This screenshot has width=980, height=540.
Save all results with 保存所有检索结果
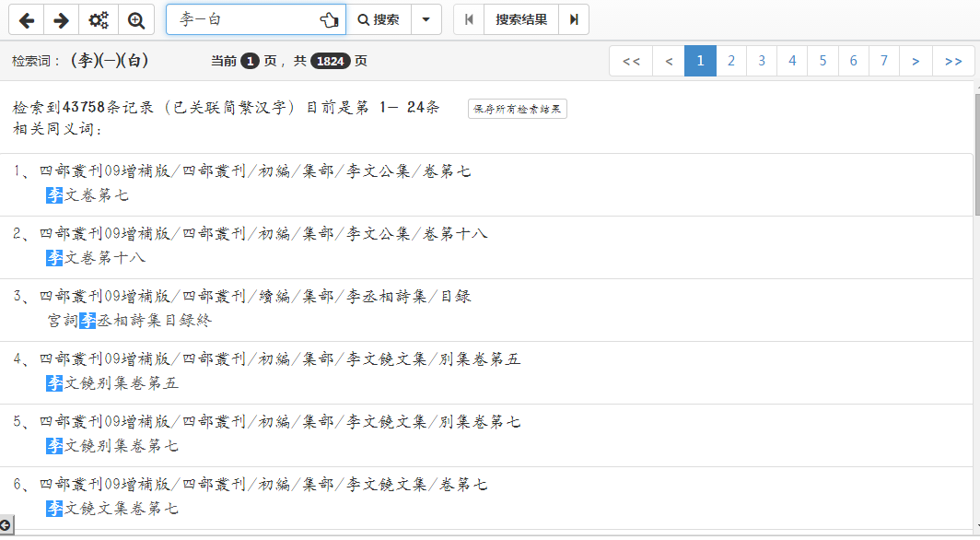coord(517,109)
